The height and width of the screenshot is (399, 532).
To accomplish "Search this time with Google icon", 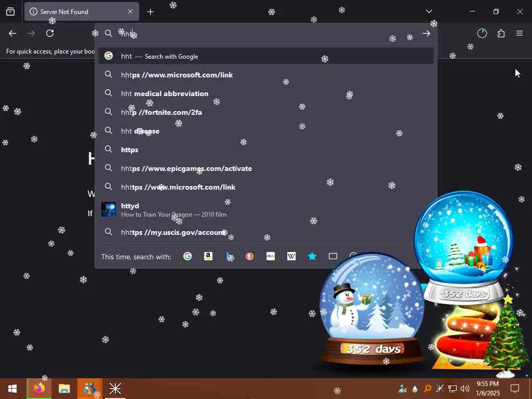I will 187,256.
